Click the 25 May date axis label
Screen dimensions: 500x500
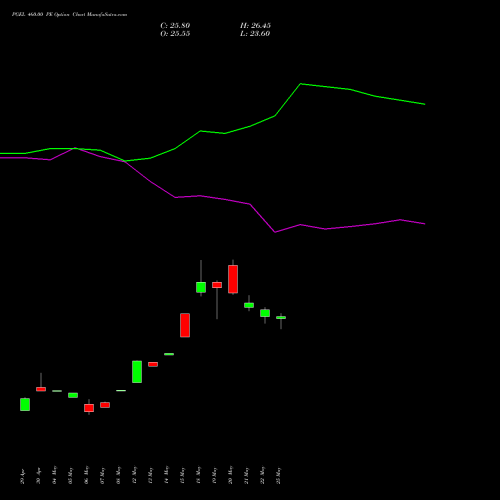pos(278,475)
